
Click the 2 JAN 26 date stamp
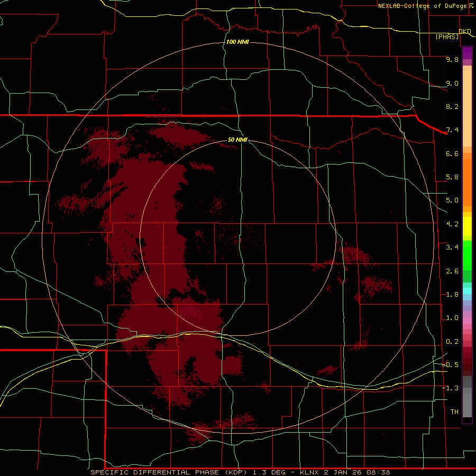point(344,472)
